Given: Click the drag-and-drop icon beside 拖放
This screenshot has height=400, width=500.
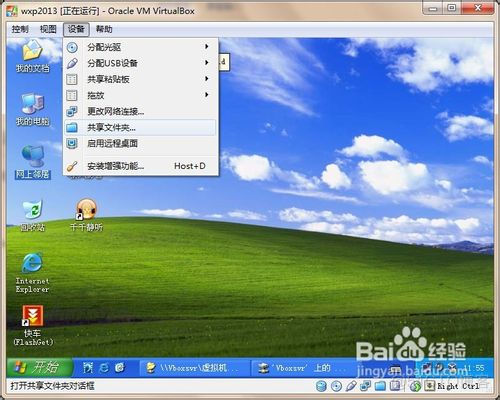Looking at the screenshot, I should [x=72, y=95].
